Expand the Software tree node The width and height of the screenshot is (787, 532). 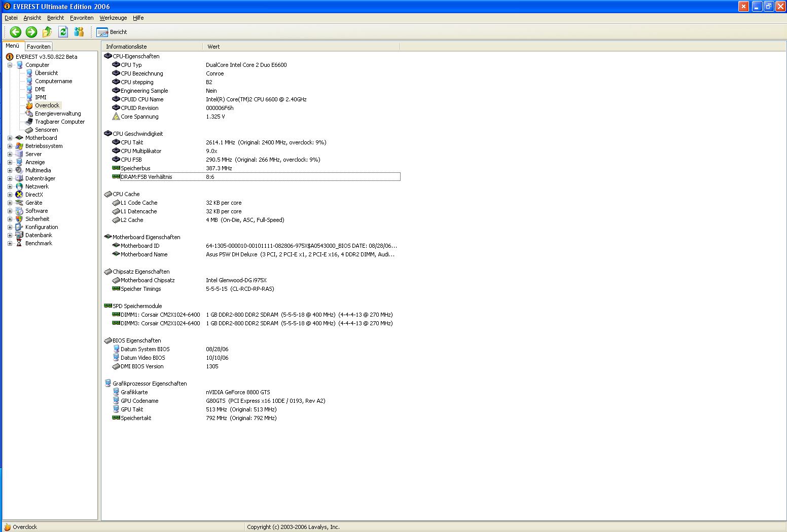tap(10, 211)
